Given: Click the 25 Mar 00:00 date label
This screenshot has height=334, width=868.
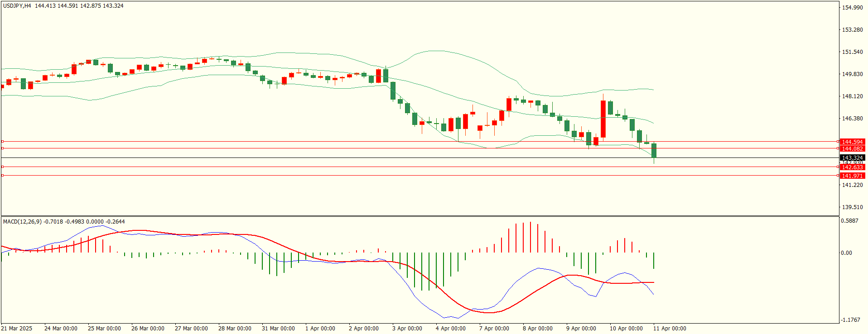Looking at the screenshot, I should pos(104,329).
